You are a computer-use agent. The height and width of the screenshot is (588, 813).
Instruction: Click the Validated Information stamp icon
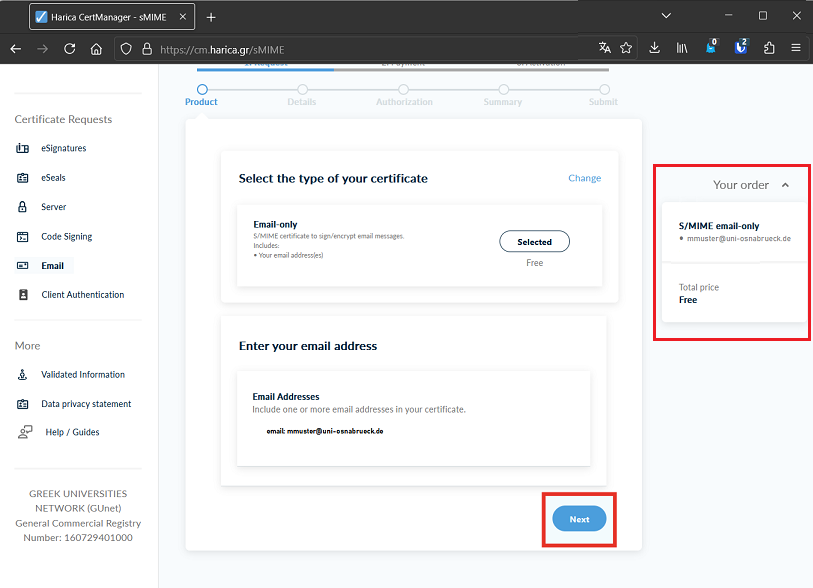tap(22, 374)
